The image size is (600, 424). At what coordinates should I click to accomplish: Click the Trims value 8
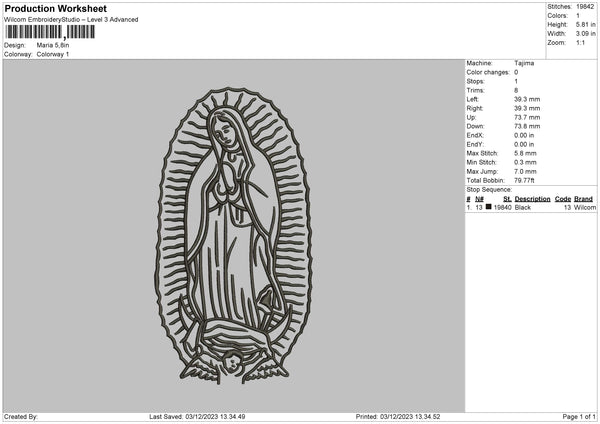516,90
